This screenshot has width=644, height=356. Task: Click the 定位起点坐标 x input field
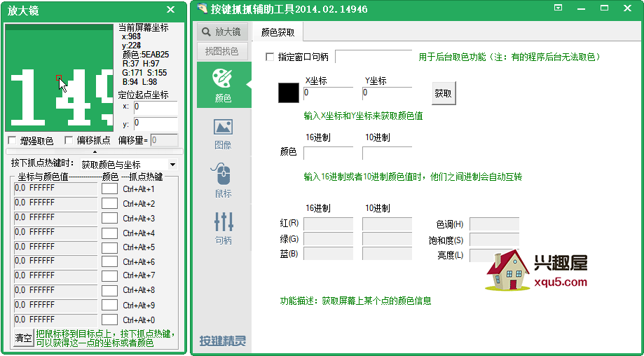156,108
